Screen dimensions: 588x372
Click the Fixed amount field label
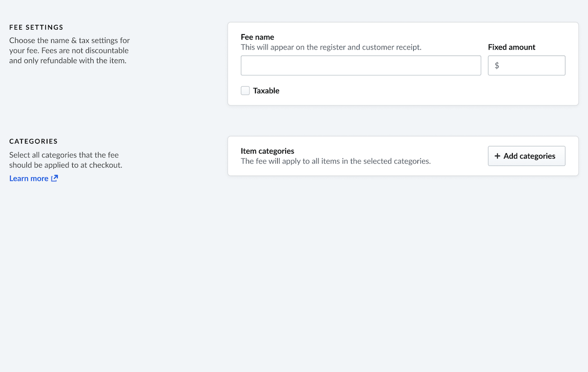pos(512,47)
